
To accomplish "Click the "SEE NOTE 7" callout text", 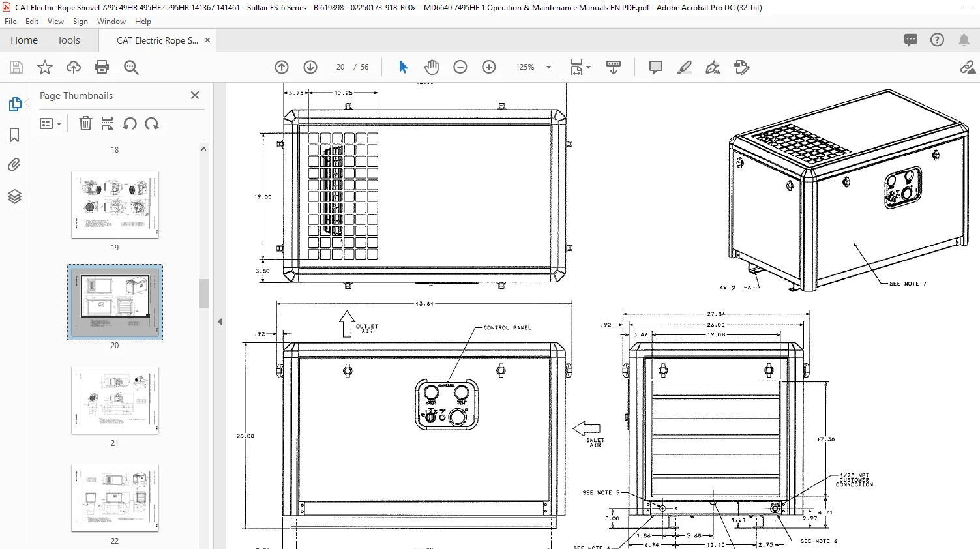I will click(x=908, y=284).
